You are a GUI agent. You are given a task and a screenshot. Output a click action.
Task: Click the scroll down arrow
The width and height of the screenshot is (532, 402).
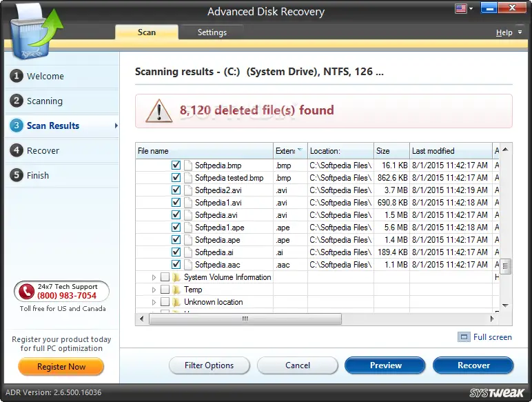click(505, 305)
